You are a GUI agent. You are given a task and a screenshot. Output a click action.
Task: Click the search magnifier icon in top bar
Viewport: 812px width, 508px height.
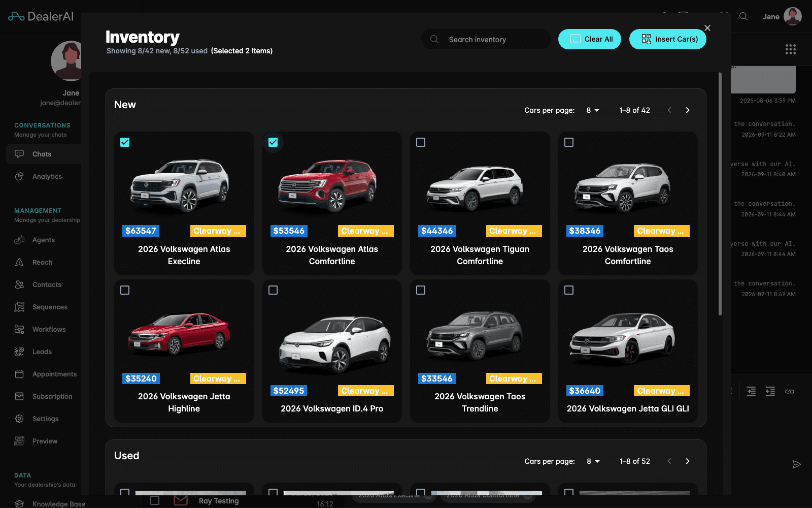(x=743, y=16)
